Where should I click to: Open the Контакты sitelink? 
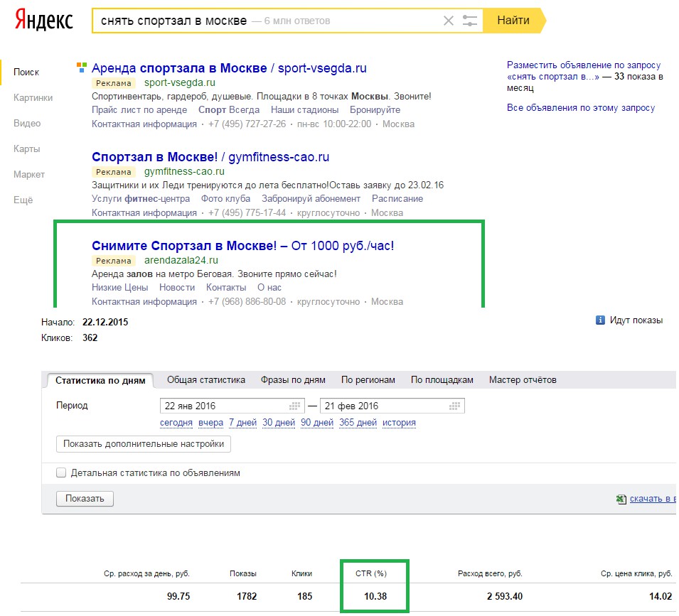coord(226,288)
